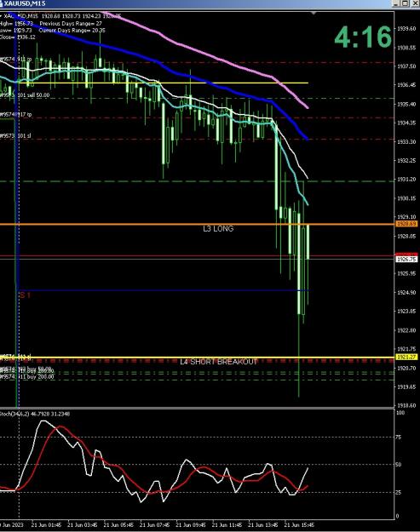Click the yellow 1921.27 price tag
The height and width of the screenshot is (532, 420).
coord(406,358)
